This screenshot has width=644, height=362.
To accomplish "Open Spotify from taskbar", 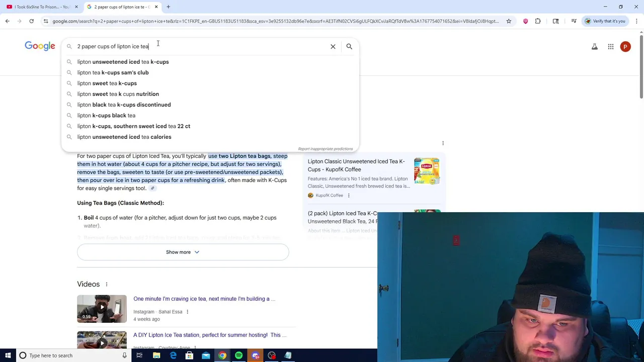I will (x=238, y=355).
